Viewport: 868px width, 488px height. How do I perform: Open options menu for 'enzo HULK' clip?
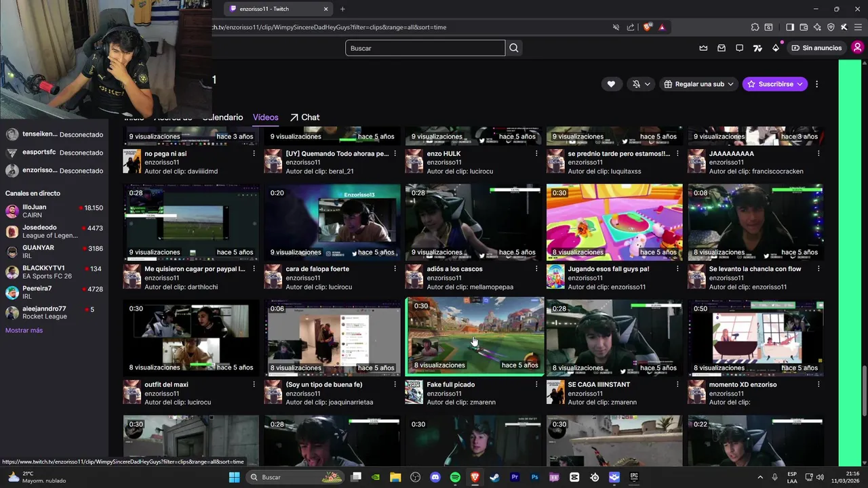pos(536,154)
